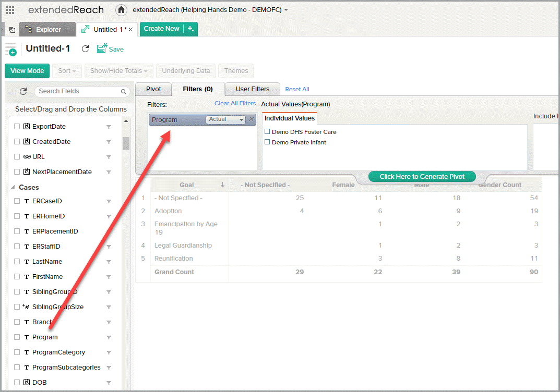Click the View Mode button
The height and width of the screenshot is (392, 560).
coord(27,70)
